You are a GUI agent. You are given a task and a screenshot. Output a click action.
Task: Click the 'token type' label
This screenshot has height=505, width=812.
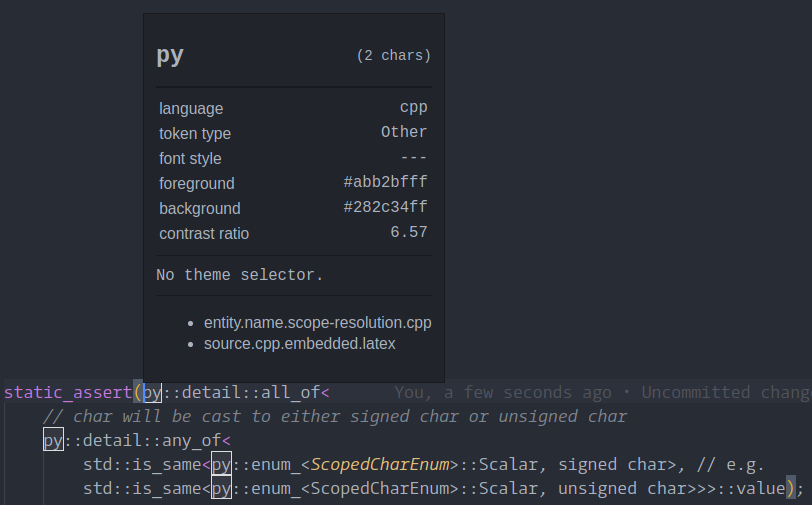pos(195,134)
